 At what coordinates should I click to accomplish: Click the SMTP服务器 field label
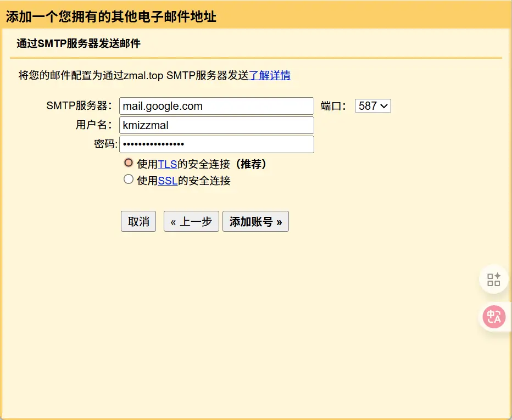[79, 106]
